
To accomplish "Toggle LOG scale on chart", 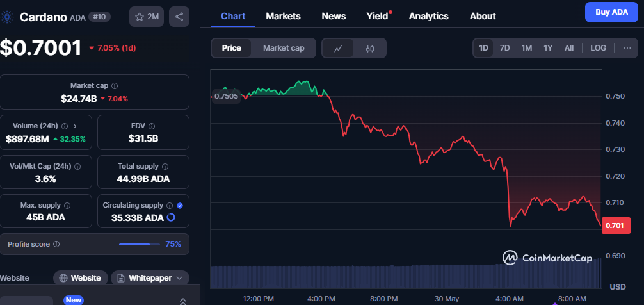I will coord(598,48).
